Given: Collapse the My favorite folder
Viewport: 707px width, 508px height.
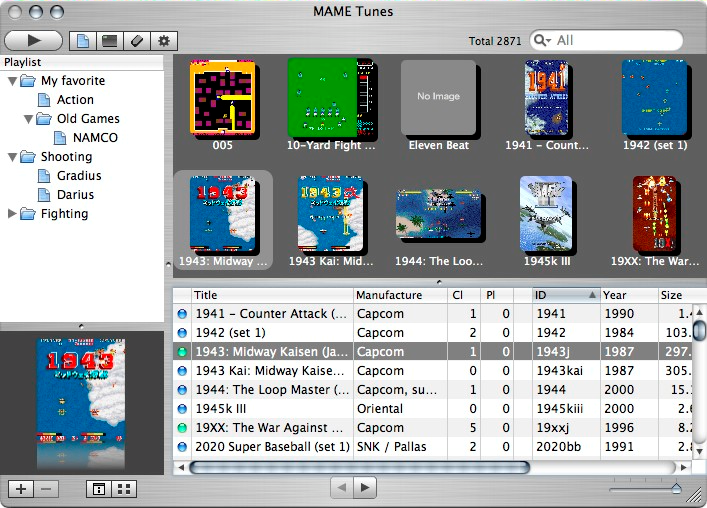Looking at the screenshot, I should (13, 81).
